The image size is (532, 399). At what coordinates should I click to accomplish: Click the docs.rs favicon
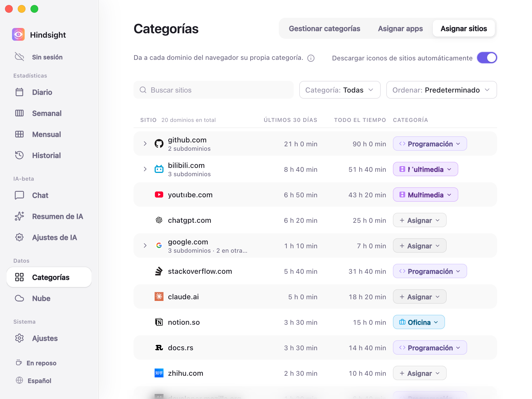tap(159, 347)
